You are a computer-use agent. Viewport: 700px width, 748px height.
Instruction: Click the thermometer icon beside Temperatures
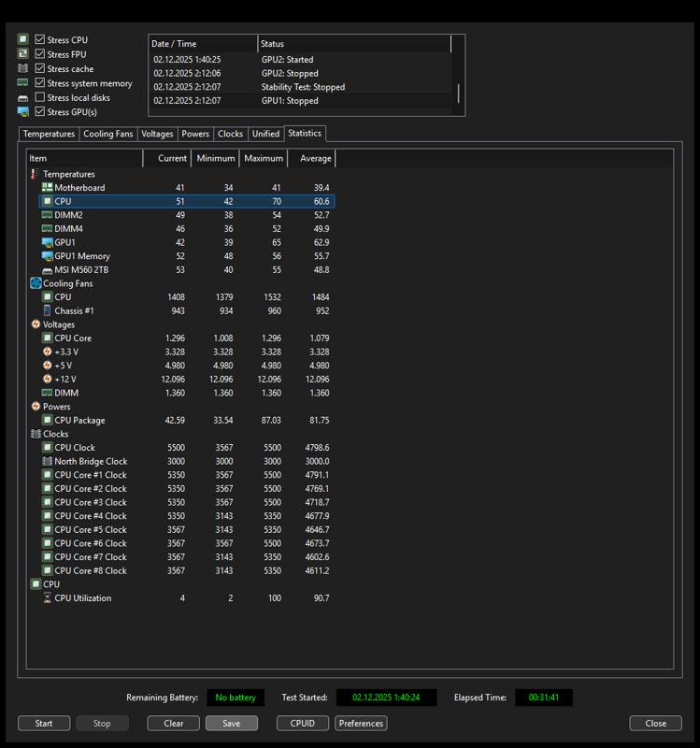36,174
